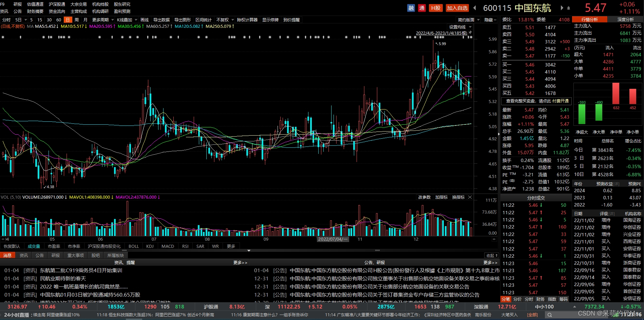Switch to 分价 tab under trades
Viewport: 644px width, 320px height.
coord(517,299)
